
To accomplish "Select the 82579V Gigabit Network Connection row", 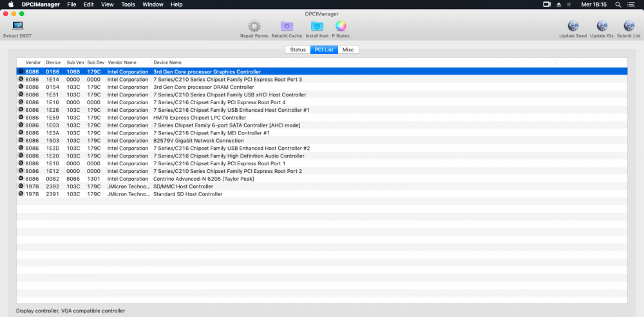I will (x=322, y=141).
